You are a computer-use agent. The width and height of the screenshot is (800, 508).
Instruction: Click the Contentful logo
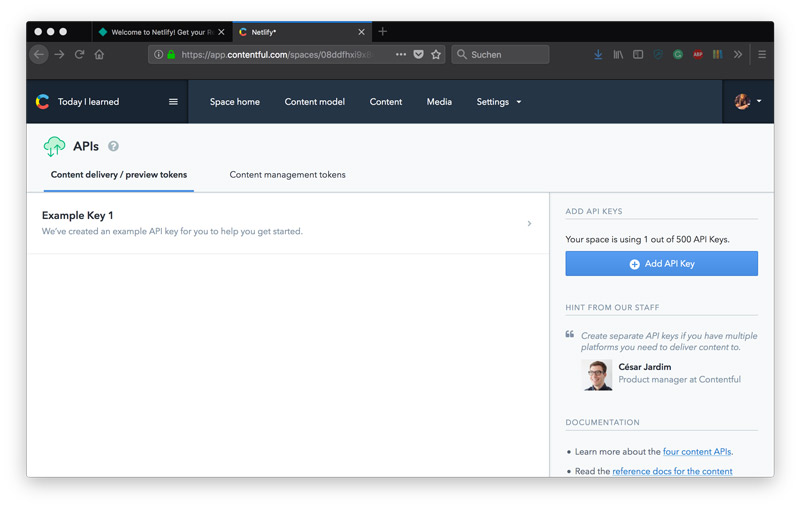click(42, 101)
